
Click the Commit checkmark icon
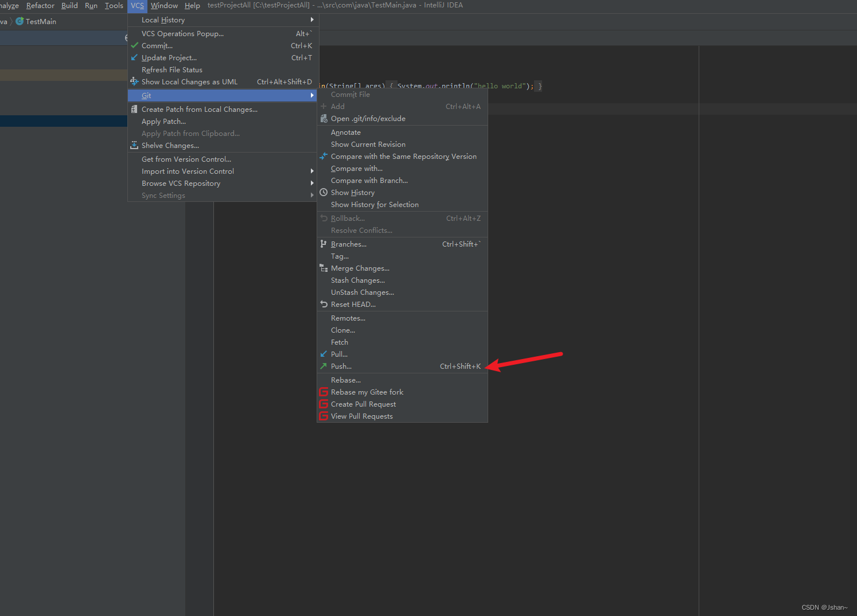tap(134, 45)
